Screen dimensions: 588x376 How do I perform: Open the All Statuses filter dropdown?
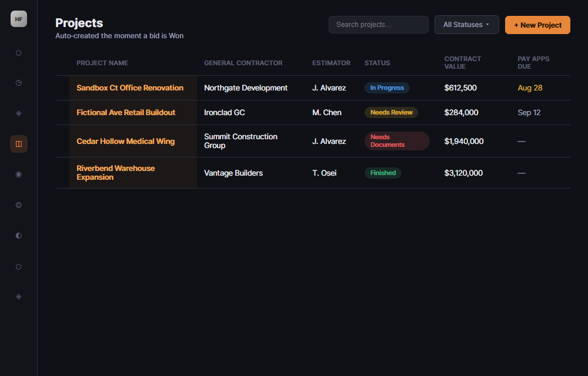click(466, 25)
